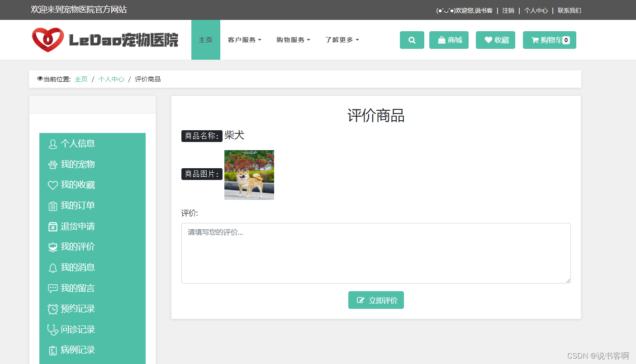The width and height of the screenshot is (636, 364).
Task: Click the 预约记录 clock icon
Action: coord(53,308)
